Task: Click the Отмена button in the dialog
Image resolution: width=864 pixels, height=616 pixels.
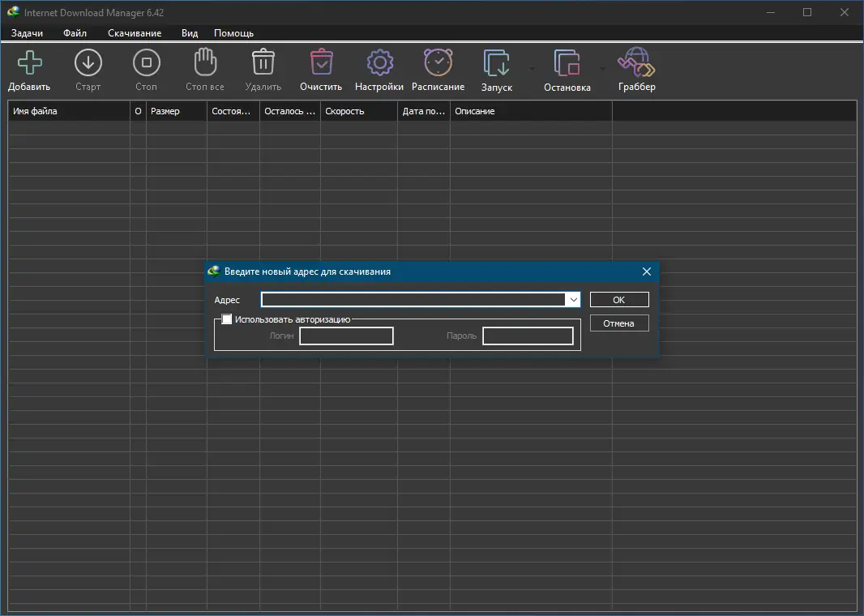Action: point(619,323)
